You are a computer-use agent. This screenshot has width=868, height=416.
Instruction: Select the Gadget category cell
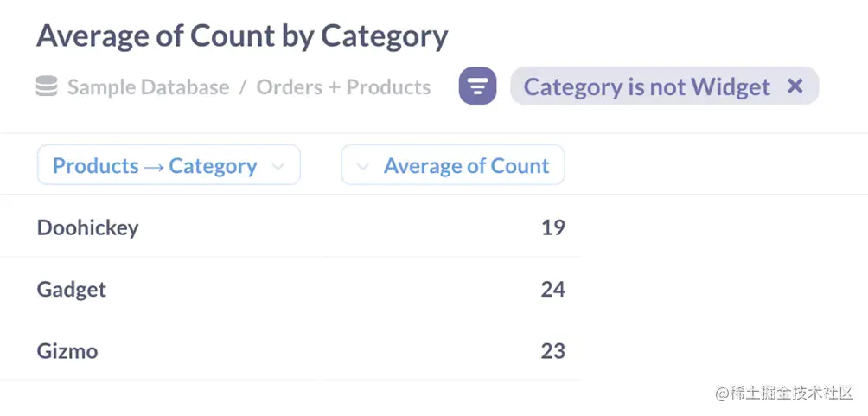click(x=72, y=290)
